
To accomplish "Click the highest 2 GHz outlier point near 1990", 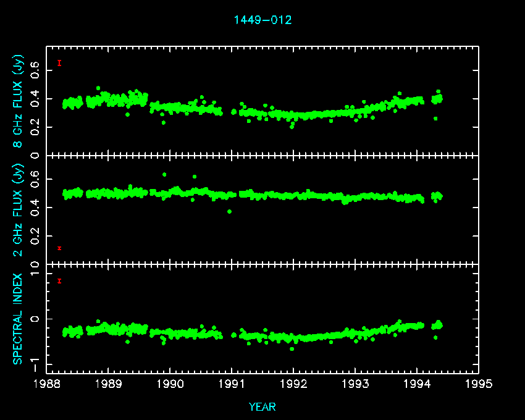I will (x=164, y=175).
